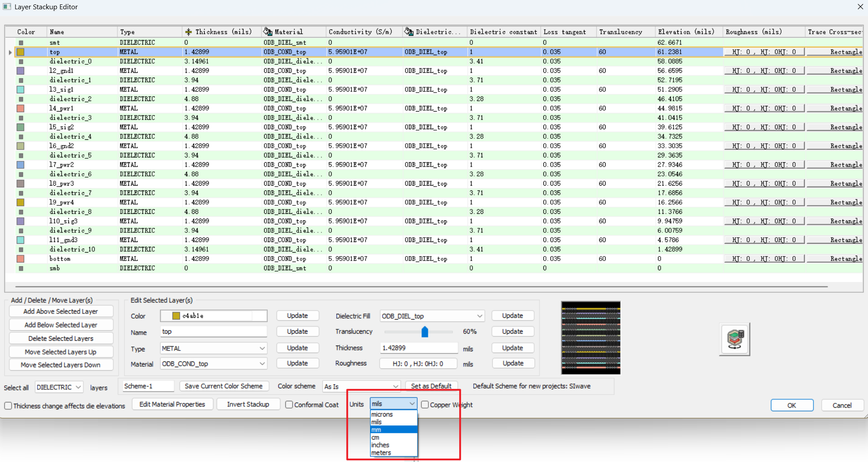
Task: Open the Color scheme As Is dropdown
Action: pyautogui.click(x=361, y=386)
